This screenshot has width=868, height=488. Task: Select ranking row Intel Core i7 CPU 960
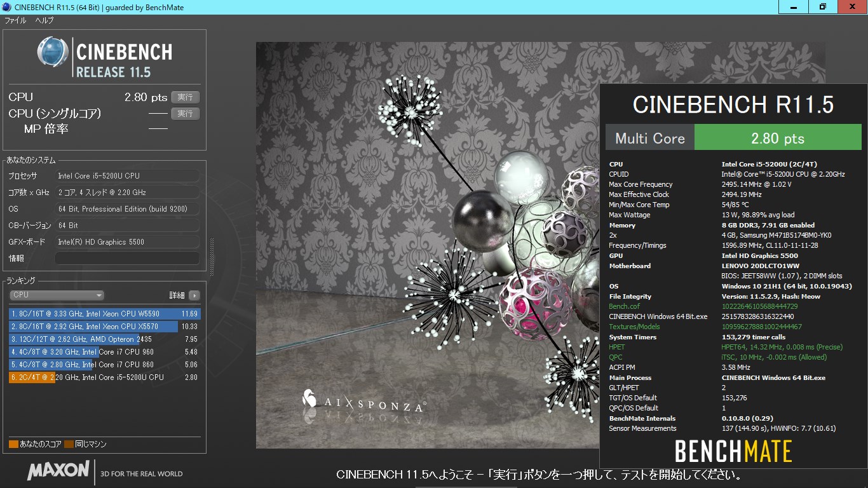(x=104, y=352)
